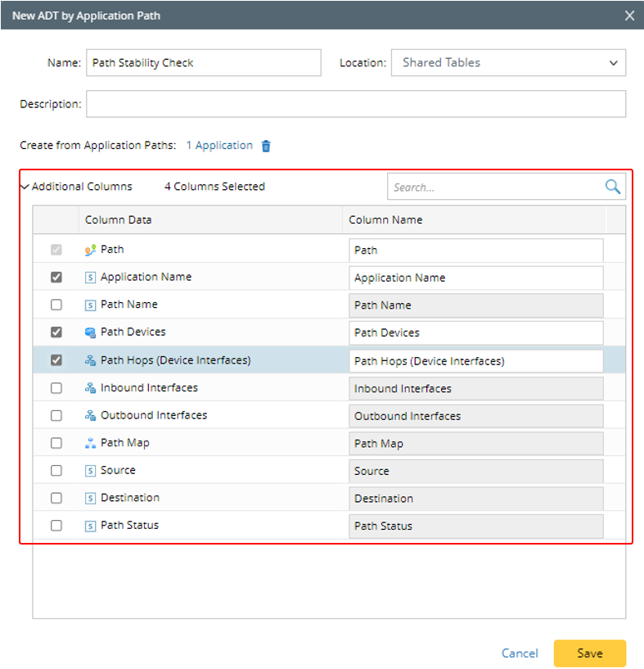Open the 1 Application link
The height and width of the screenshot is (669, 644).
pos(218,146)
